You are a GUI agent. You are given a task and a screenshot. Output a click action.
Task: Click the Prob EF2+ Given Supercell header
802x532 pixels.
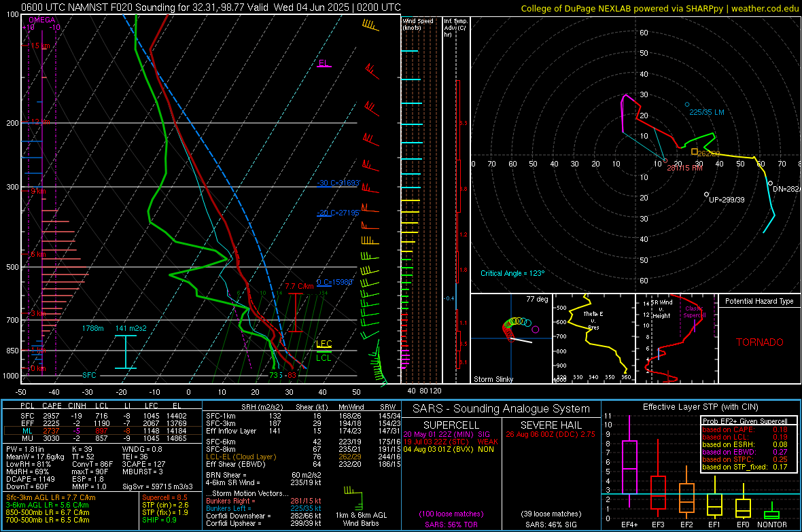tap(745, 421)
